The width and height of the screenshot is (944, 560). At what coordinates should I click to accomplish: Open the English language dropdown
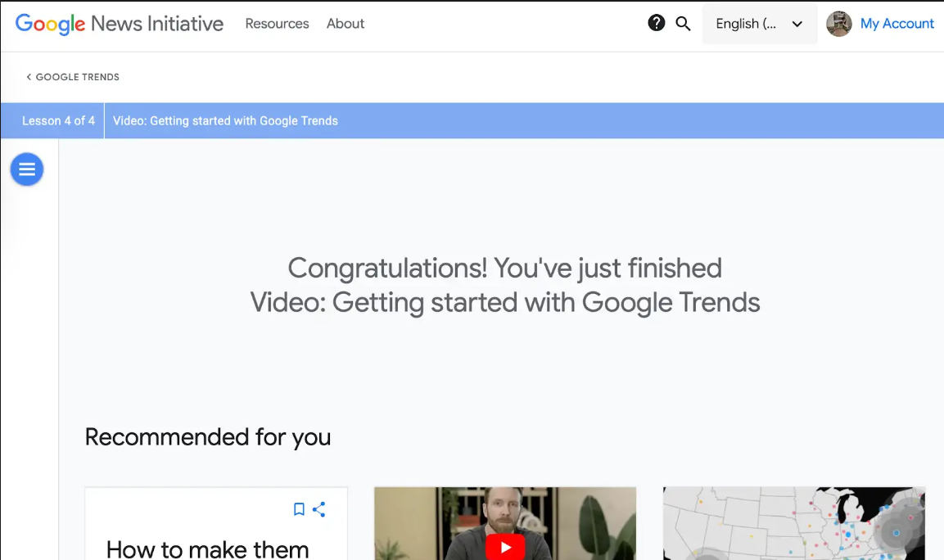(x=746, y=24)
